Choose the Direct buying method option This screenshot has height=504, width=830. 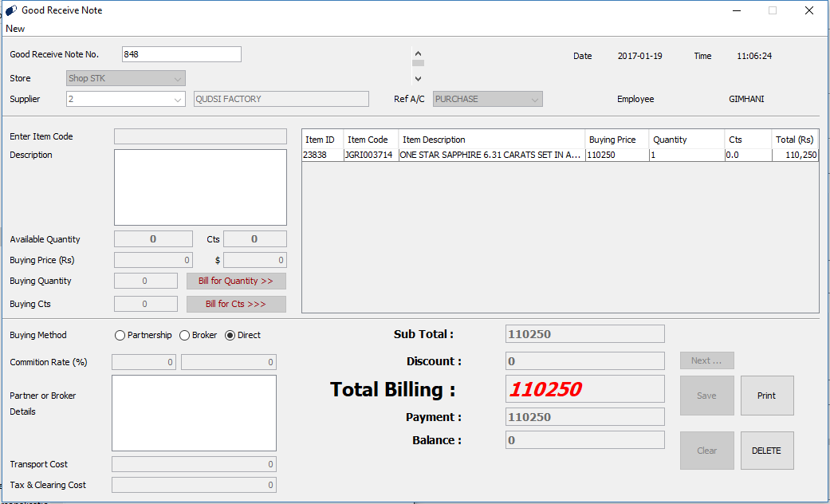tap(230, 336)
